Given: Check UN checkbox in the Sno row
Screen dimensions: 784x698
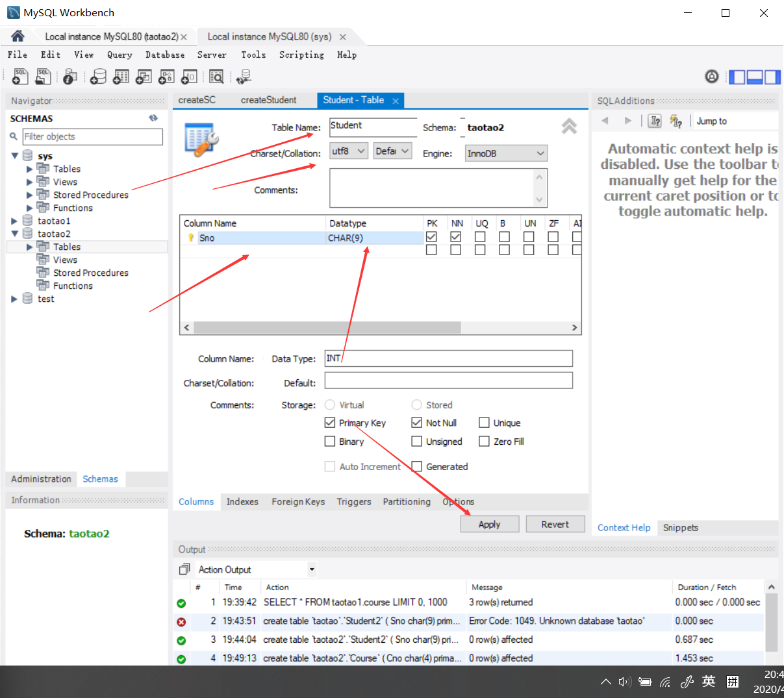Looking at the screenshot, I should click(529, 237).
